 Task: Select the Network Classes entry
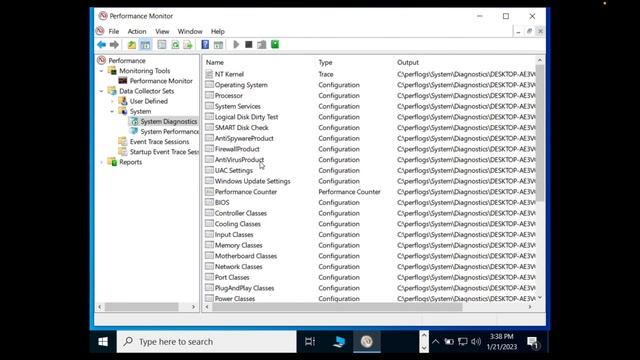(x=238, y=267)
